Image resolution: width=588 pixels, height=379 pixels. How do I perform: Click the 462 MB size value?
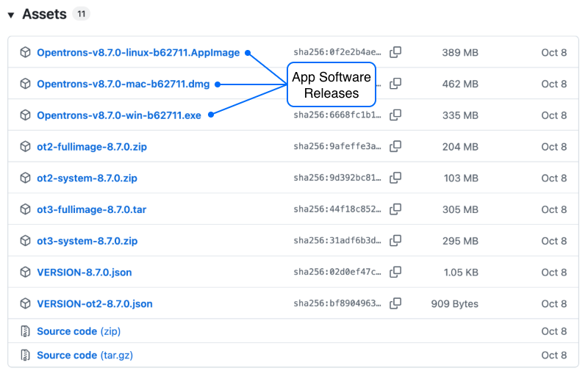(x=460, y=84)
